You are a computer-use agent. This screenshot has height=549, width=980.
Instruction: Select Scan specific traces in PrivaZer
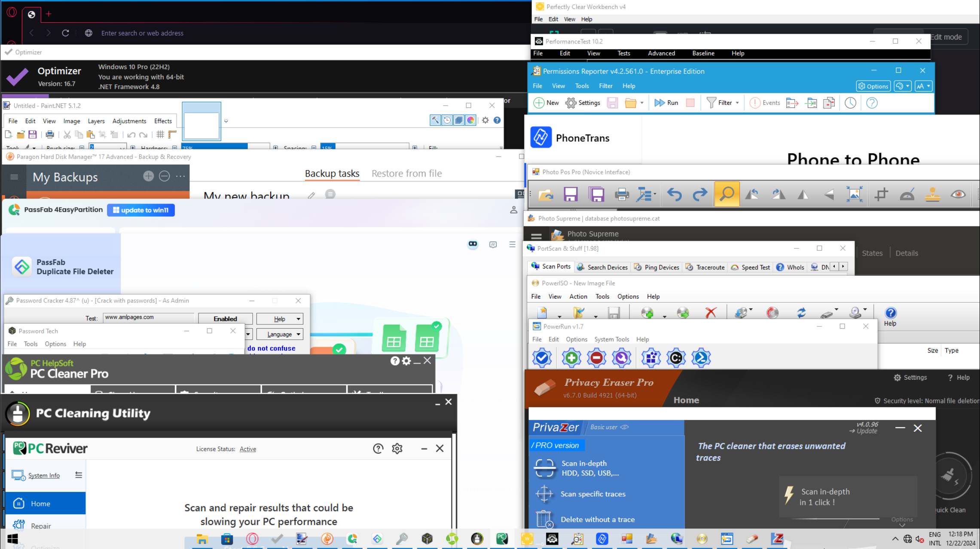(x=580, y=494)
